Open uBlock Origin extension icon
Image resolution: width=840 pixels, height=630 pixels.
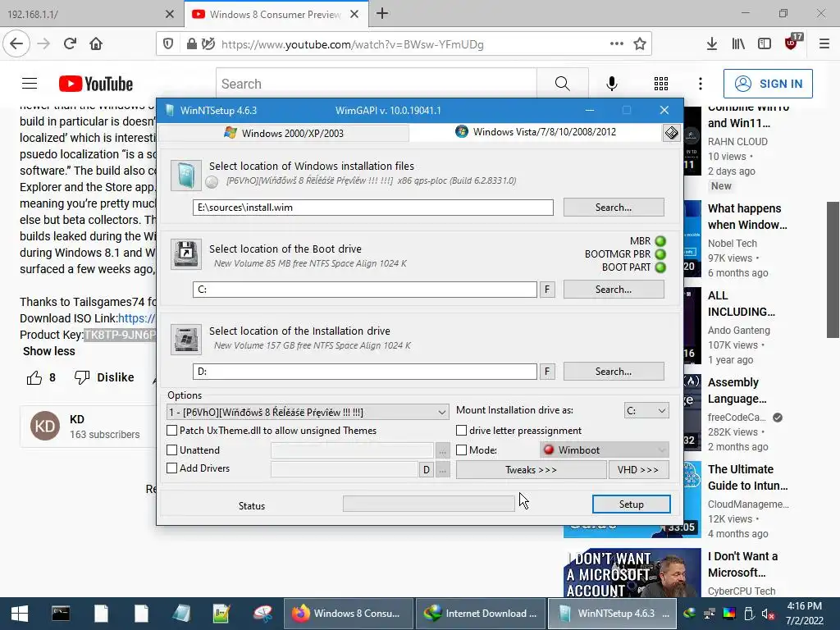click(x=792, y=43)
